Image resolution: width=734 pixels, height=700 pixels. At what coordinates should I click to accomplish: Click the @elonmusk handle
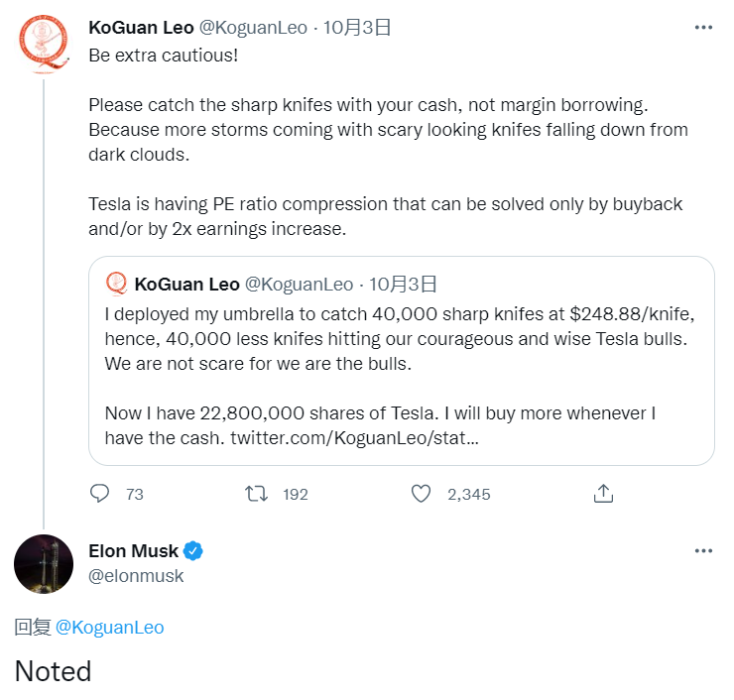[x=136, y=576]
